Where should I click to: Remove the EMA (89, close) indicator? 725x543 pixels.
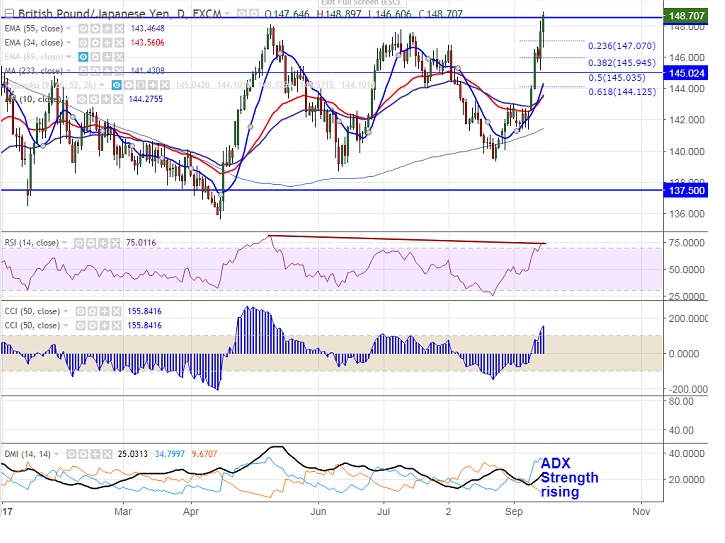(119, 57)
